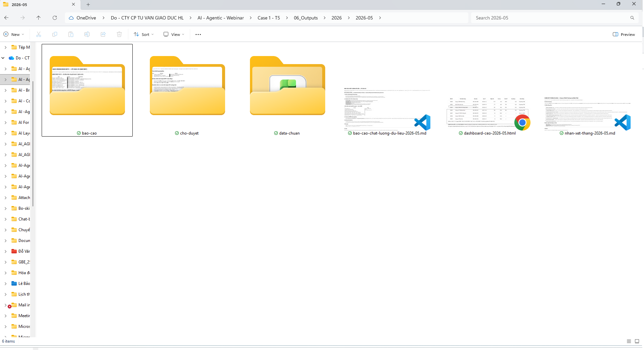Click the Copy icon in toolbar

(x=55, y=34)
